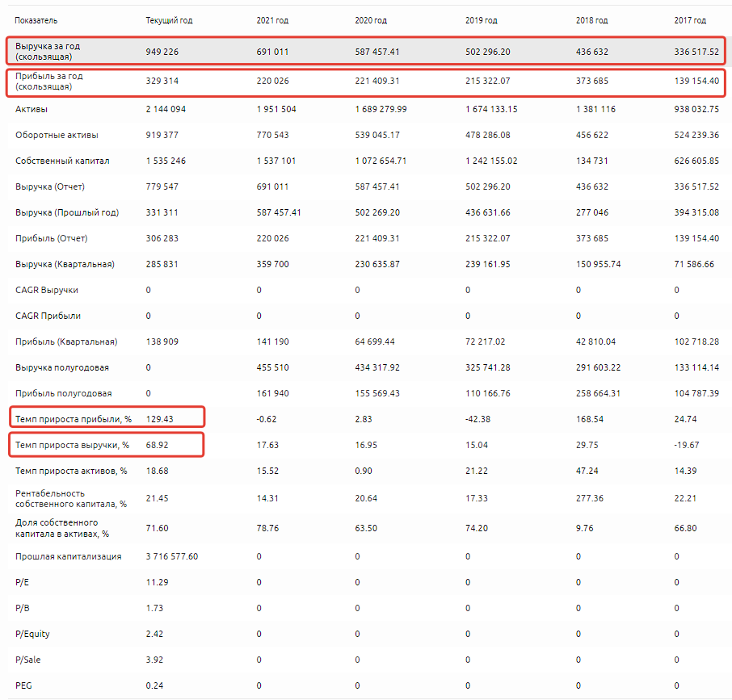The width and height of the screenshot is (732, 700).
Task: Select the "Текущий год" column header
Action: [x=169, y=20]
